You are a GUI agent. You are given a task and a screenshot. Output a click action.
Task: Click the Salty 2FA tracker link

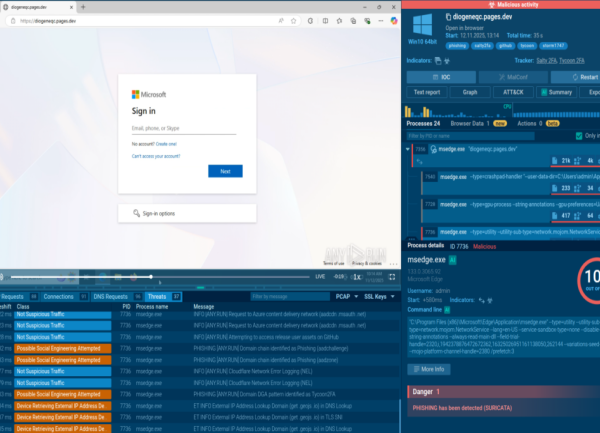[546, 60]
